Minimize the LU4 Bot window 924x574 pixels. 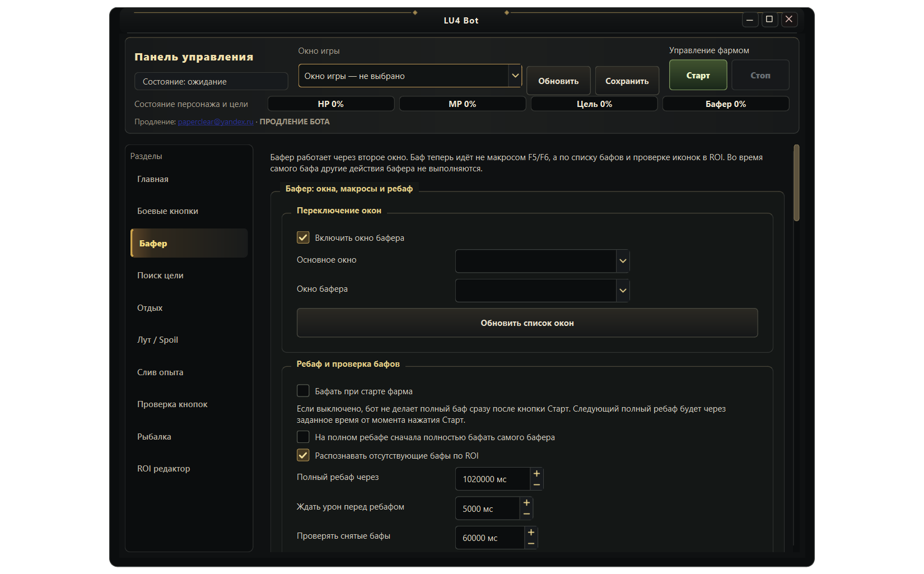750,20
